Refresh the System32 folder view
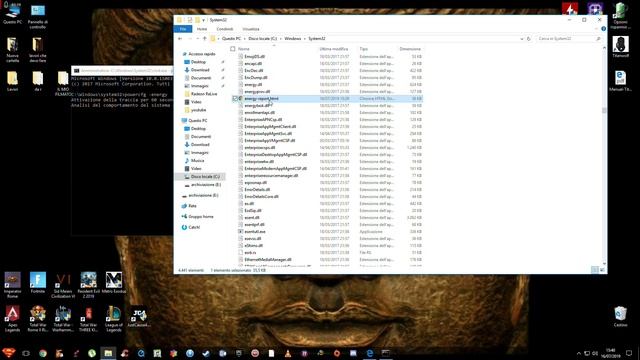This screenshot has height=360, width=640. 529,39
